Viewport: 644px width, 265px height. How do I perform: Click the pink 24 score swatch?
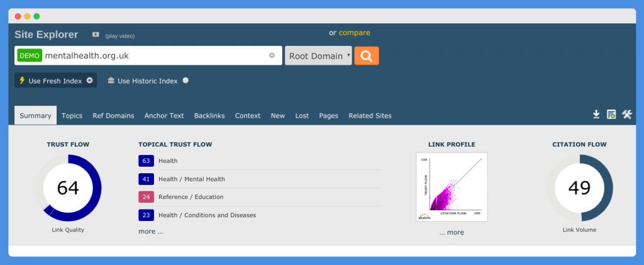coord(146,197)
